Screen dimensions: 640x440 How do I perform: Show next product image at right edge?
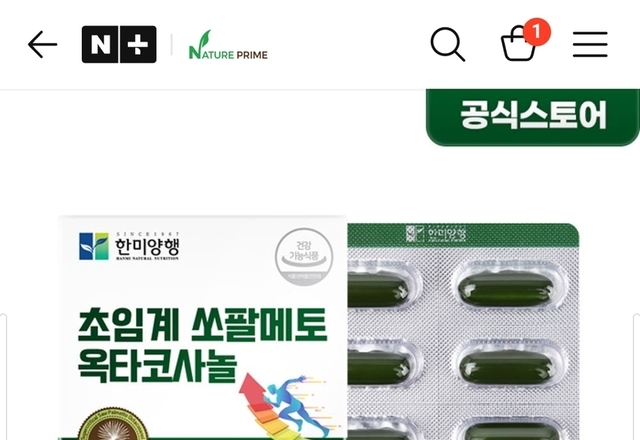pos(637,377)
